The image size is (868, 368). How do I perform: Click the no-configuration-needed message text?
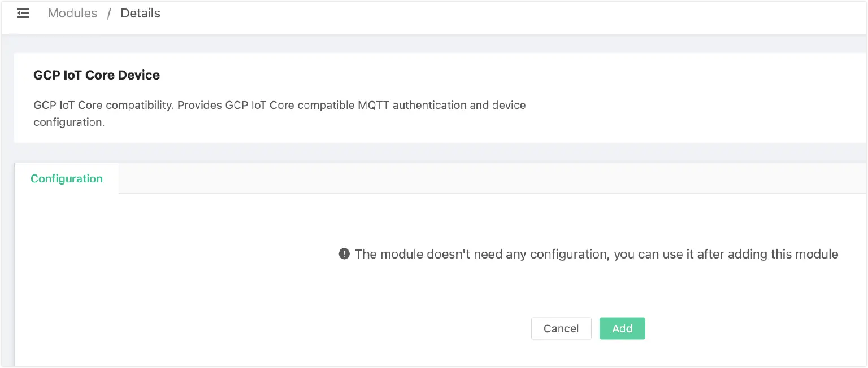pos(596,254)
